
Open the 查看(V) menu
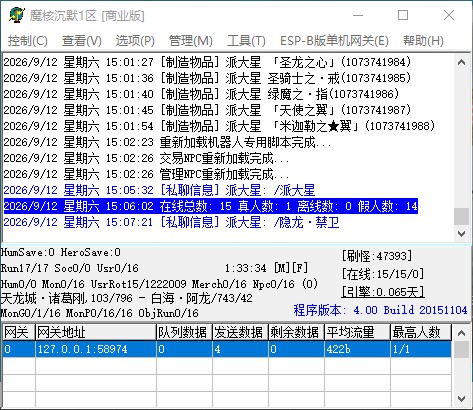(82, 41)
